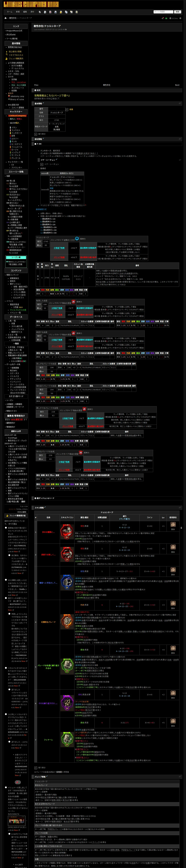Click edit pencil beside 基本情報 heading
186x868 pixels.
pyautogui.click(x=43, y=103)
